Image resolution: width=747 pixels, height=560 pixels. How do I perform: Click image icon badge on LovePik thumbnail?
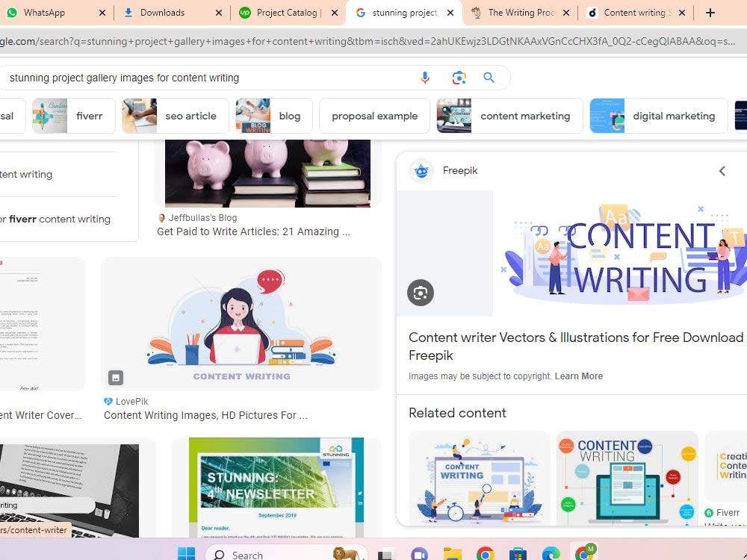(115, 378)
